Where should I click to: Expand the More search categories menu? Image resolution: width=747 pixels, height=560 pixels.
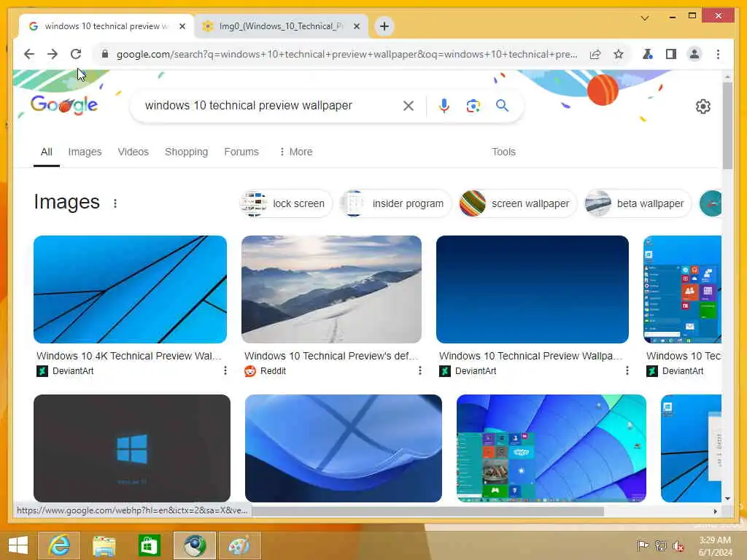(x=296, y=152)
